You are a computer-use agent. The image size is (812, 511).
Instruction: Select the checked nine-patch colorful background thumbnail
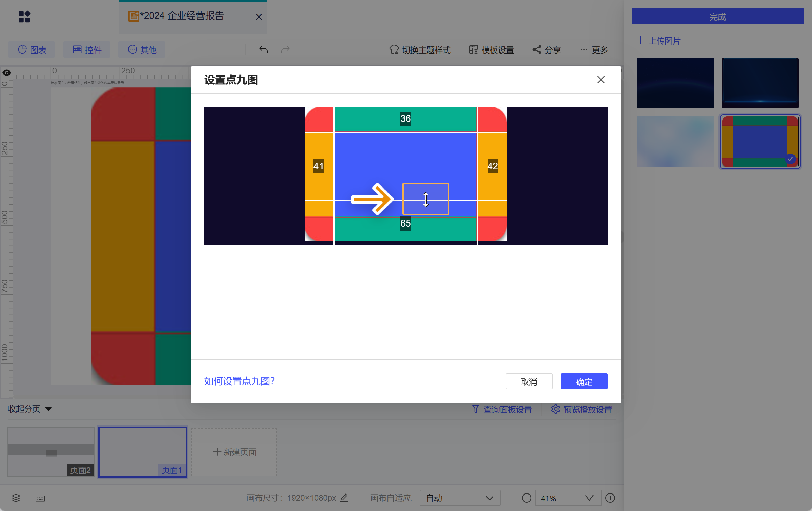click(760, 142)
